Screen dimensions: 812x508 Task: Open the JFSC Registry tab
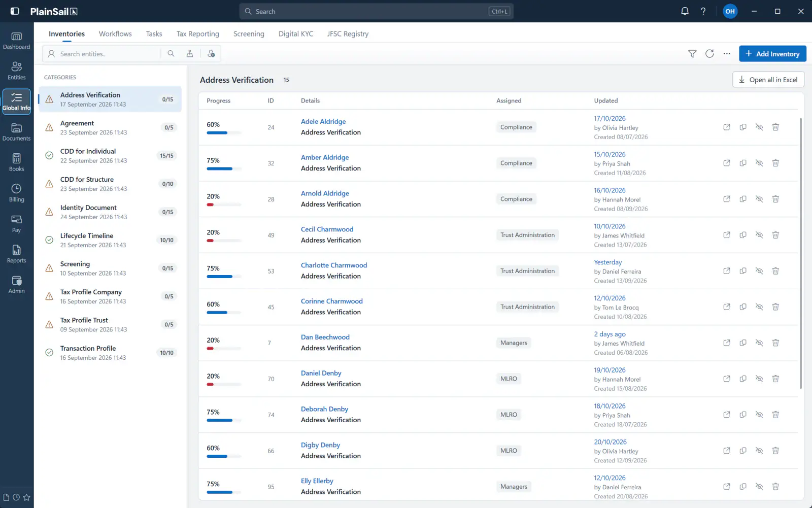point(348,34)
